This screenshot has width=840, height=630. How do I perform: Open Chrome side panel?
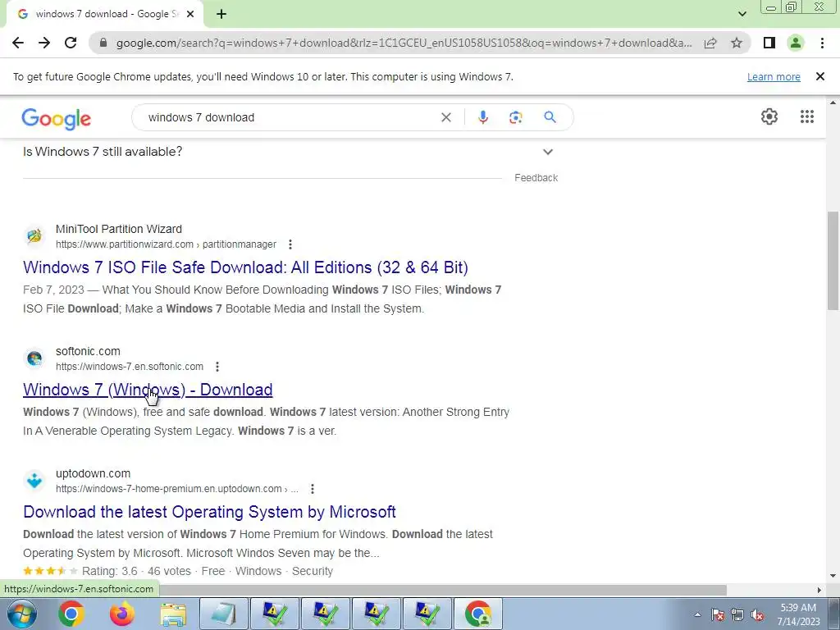pyautogui.click(x=769, y=43)
